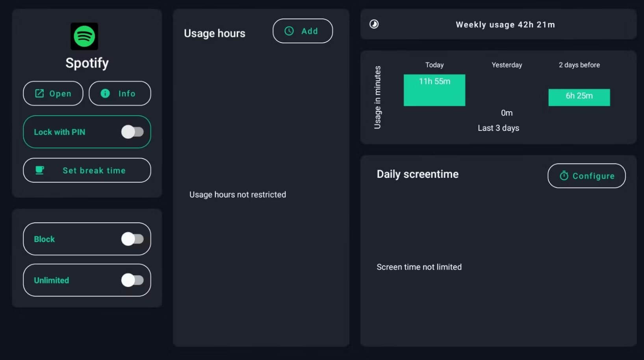
Task: Click the '2 days before' column label
Action: pos(579,65)
